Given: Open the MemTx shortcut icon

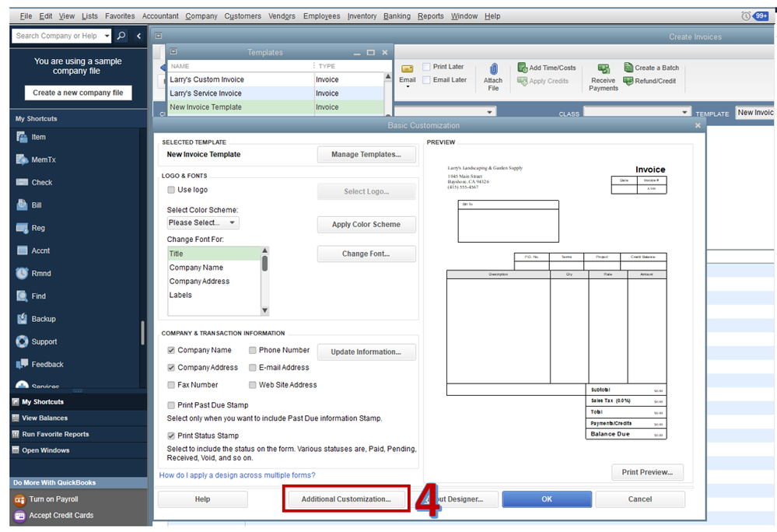Looking at the screenshot, I should (22, 159).
